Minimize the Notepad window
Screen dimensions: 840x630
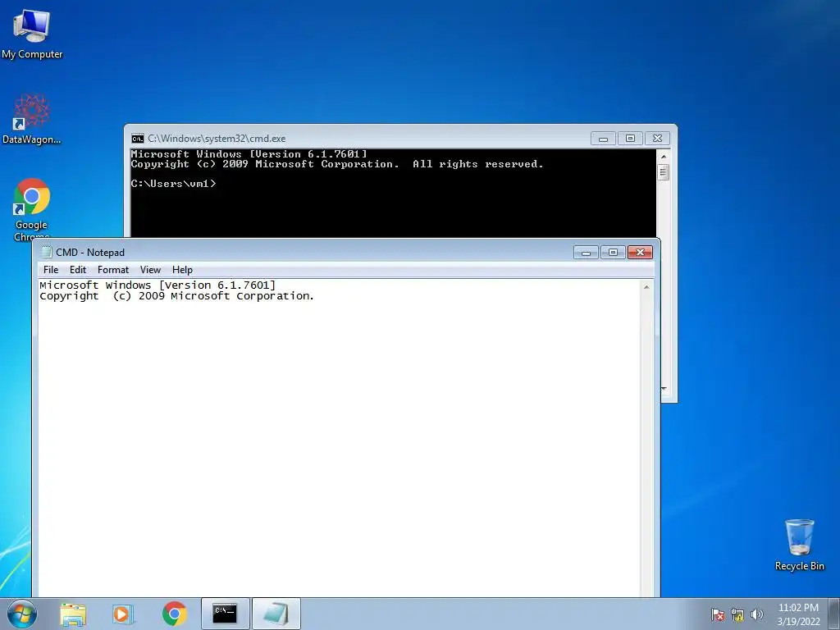(x=586, y=253)
